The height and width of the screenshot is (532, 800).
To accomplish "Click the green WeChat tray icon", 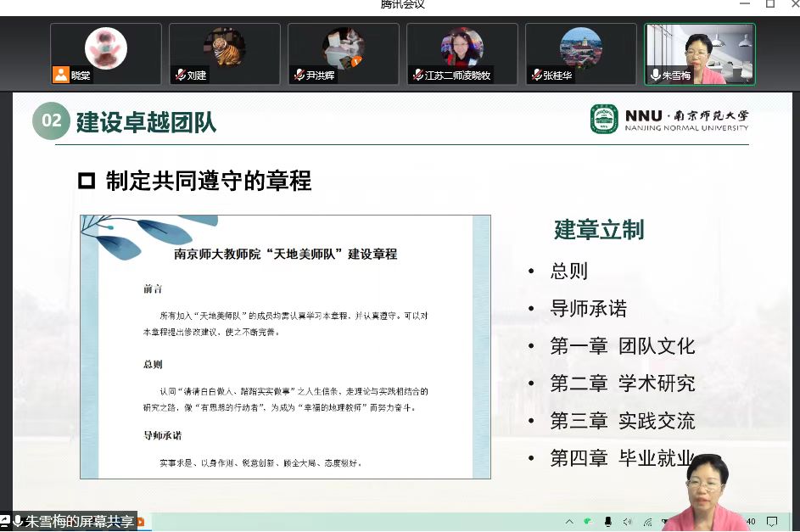I will pyautogui.click(x=586, y=521).
